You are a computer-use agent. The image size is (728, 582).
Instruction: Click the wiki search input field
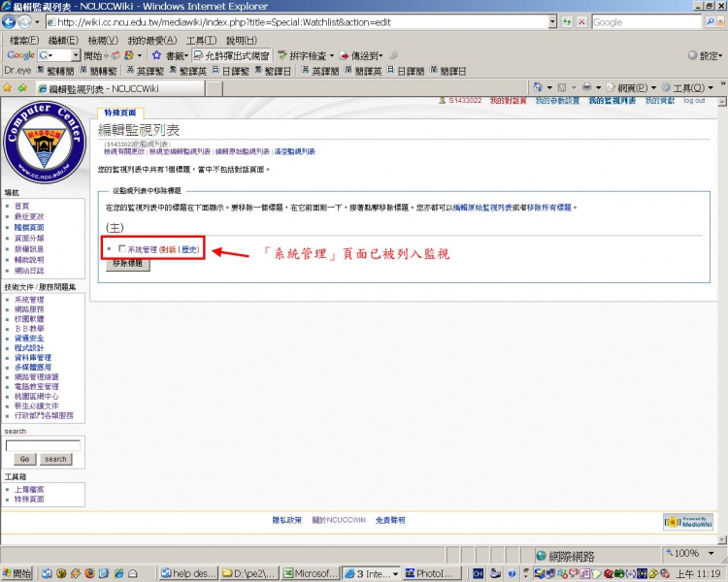click(43, 446)
